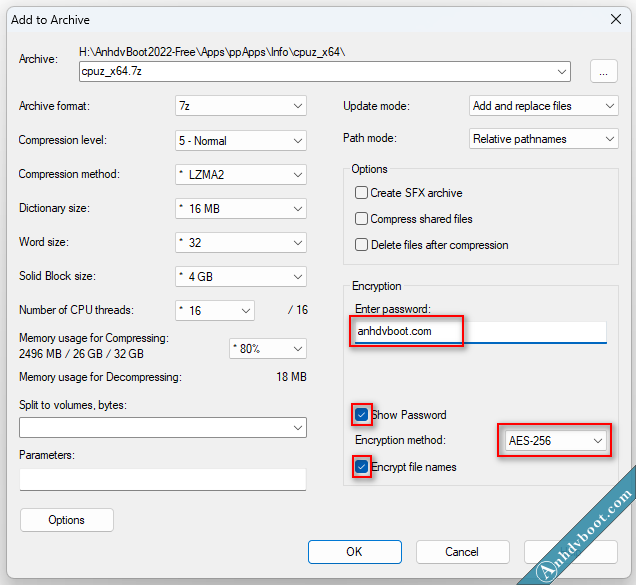Open the Compression method LZMA2 dropdown
The image size is (636, 585).
coord(241,174)
